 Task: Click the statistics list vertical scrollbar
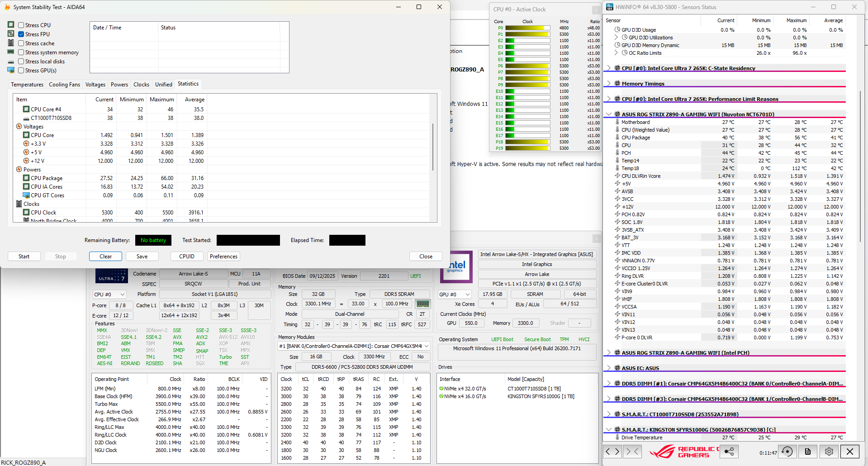pos(433,147)
